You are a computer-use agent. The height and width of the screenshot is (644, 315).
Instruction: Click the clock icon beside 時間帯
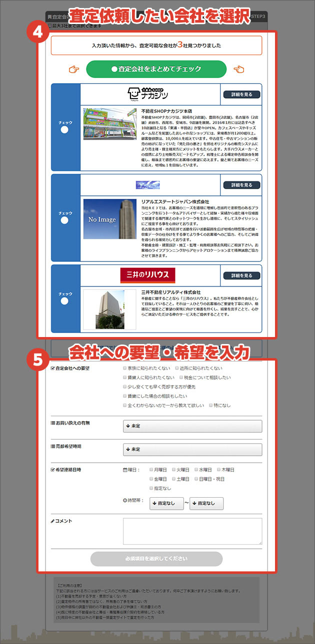tap(125, 500)
